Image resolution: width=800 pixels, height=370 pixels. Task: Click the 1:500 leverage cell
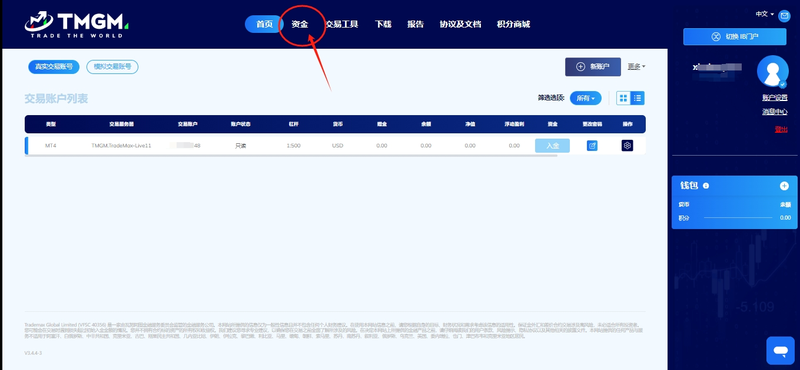293,146
